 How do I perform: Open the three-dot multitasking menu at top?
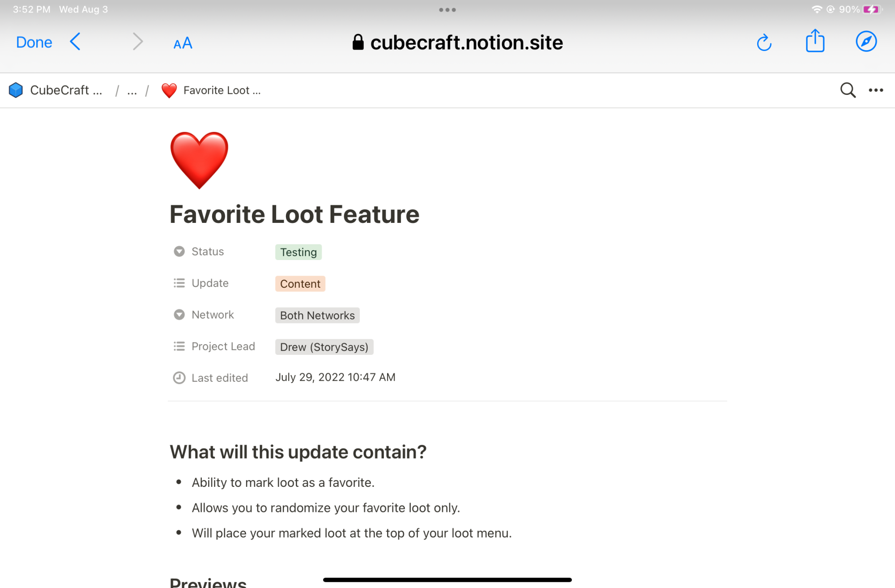447,9
